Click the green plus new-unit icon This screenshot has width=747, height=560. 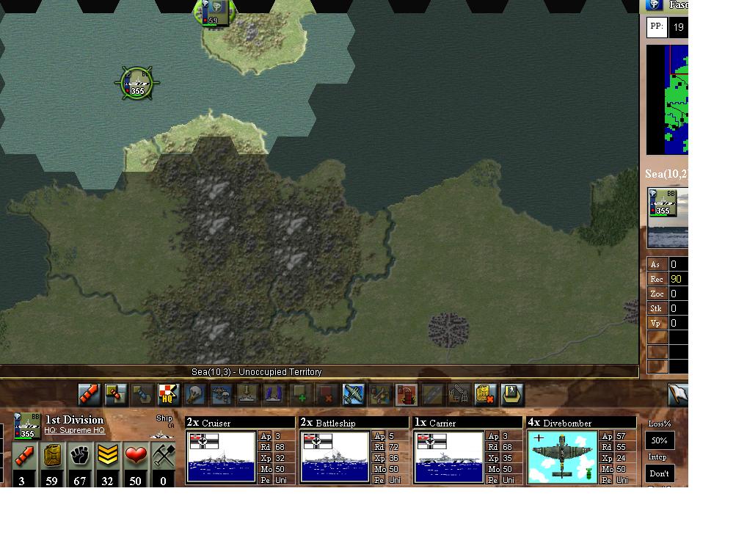click(301, 395)
